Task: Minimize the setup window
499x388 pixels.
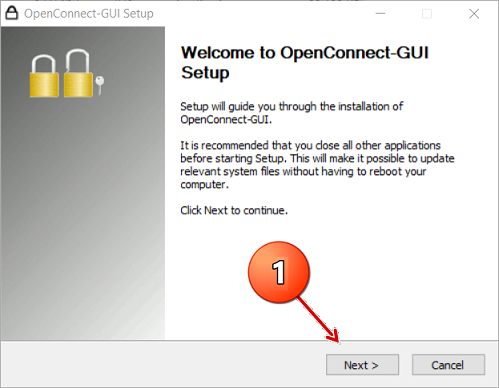Action: coord(380,14)
